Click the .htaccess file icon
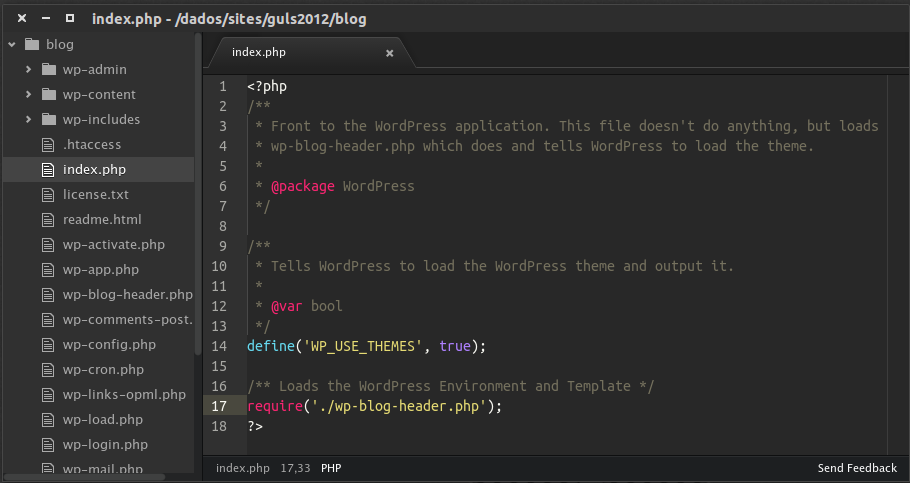 pyautogui.click(x=48, y=145)
